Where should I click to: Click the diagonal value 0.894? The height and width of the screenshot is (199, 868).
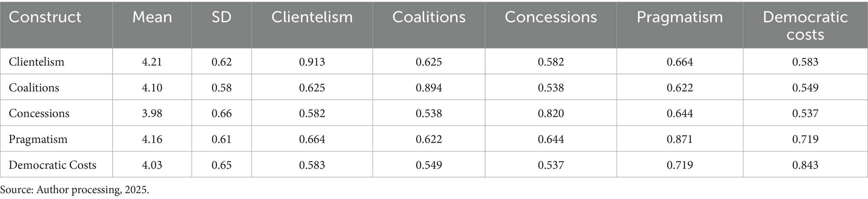(x=429, y=87)
